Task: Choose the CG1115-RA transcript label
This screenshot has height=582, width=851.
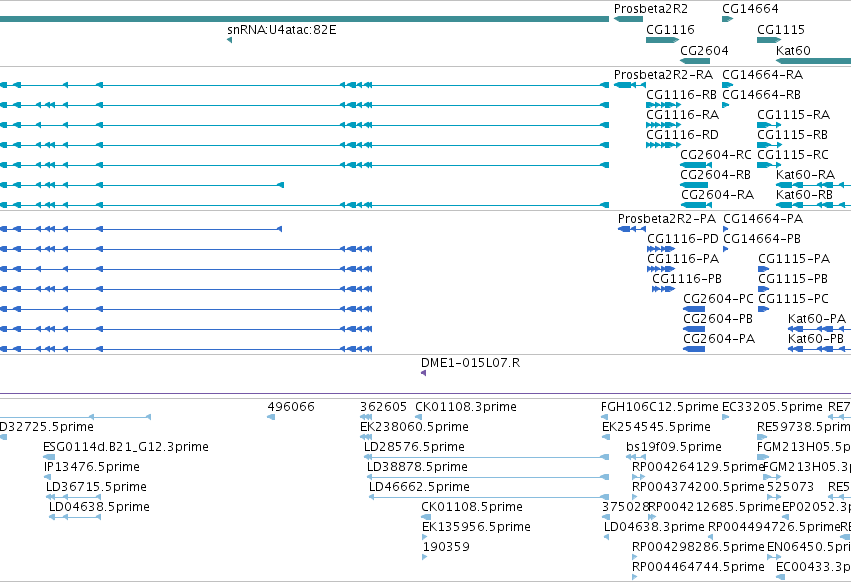Action: coord(793,115)
